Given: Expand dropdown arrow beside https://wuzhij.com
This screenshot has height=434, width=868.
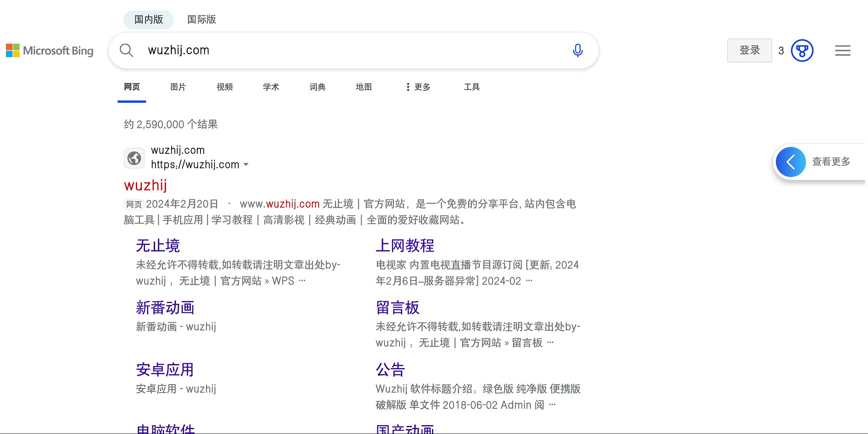Looking at the screenshot, I should (x=246, y=165).
